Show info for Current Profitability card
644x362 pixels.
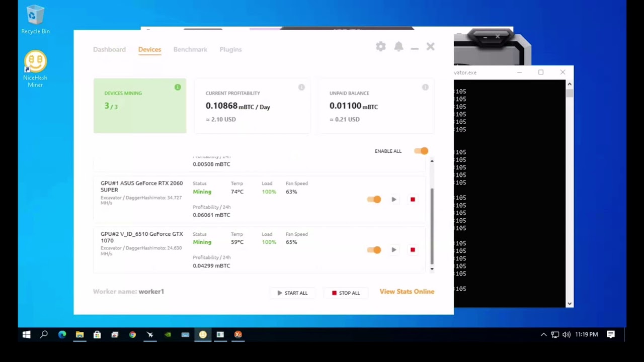[x=301, y=87]
